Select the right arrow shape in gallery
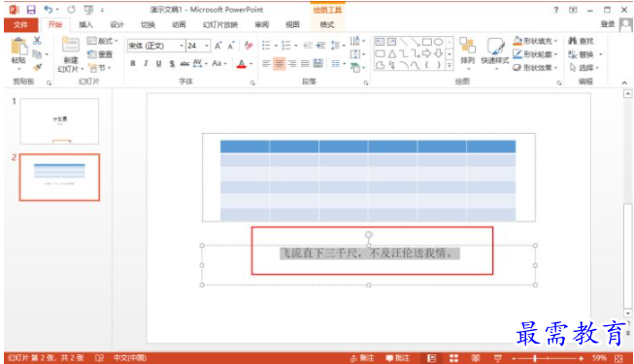 pos(426,53)
